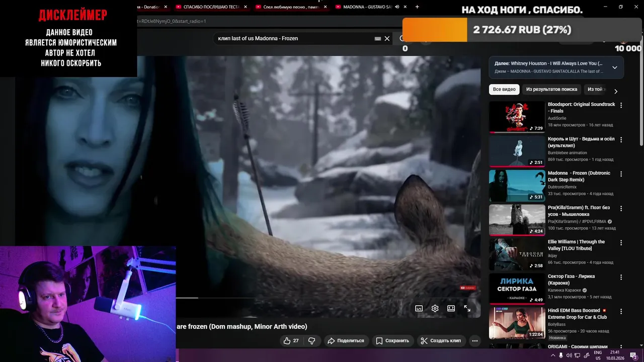644x362 pixels.
Task: Open Hindi EDM Bass Boosted thumbnail
Action: point(517,323)
